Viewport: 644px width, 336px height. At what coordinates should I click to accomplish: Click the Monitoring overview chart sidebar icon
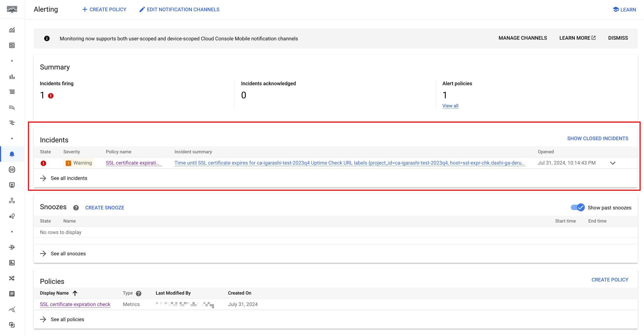pos(12,30)
